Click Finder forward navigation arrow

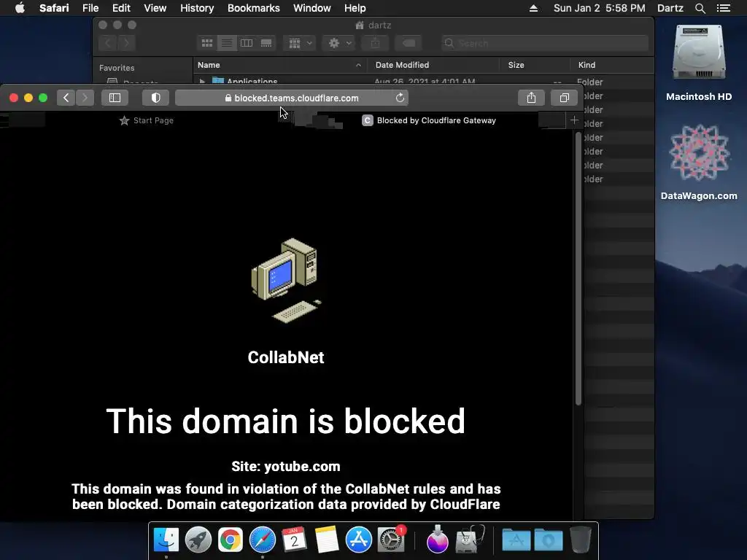126,43
